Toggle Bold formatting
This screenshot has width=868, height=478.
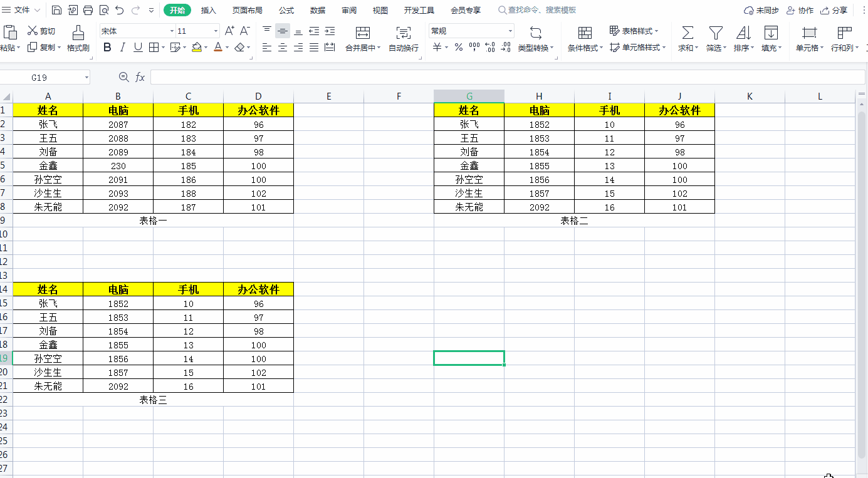point(107,47)
